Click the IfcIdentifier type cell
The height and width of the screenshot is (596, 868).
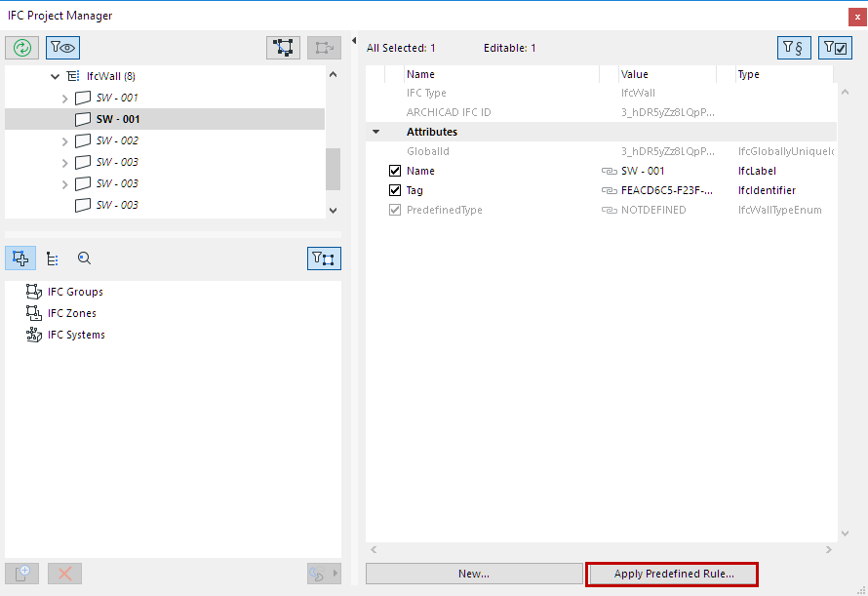767,190
